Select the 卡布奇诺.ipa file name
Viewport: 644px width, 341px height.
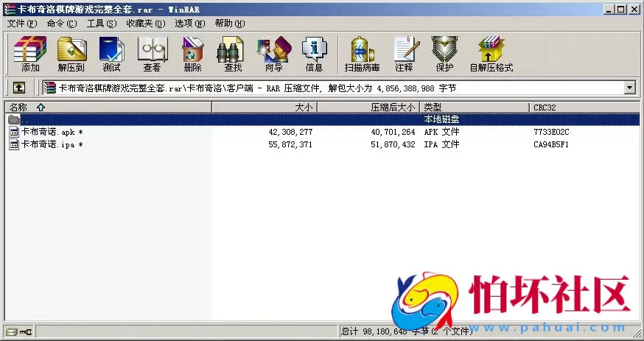(x=52, y=144)
